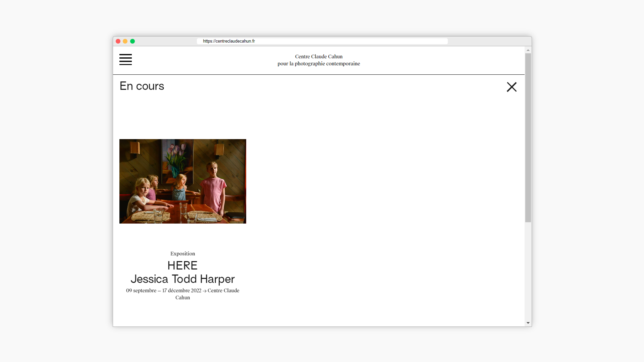Click the yellow minimize dot
The image size is (644, 362).
[x=125, y=41]
